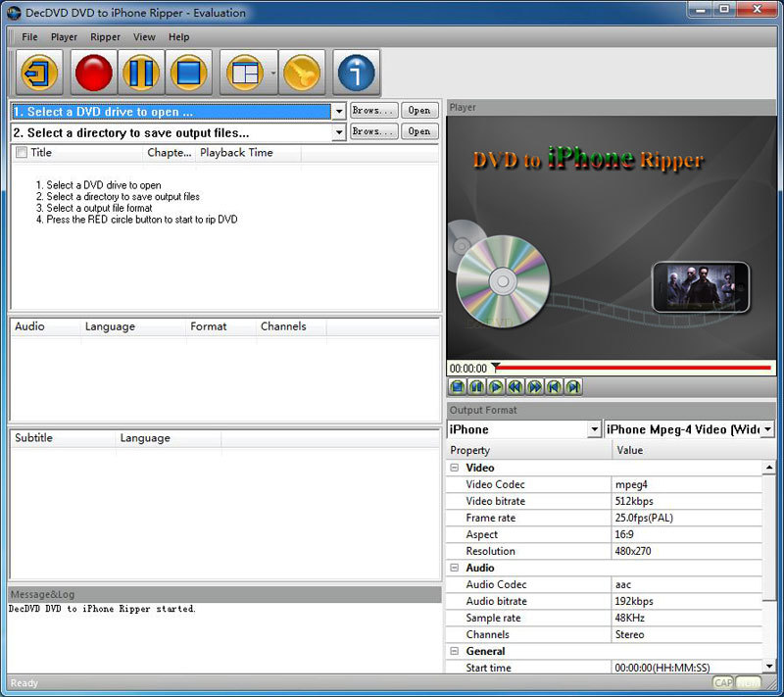Stop ripping with the main toolbar stop icon
Screen dimensions: 784x697
tap(188, 73)
